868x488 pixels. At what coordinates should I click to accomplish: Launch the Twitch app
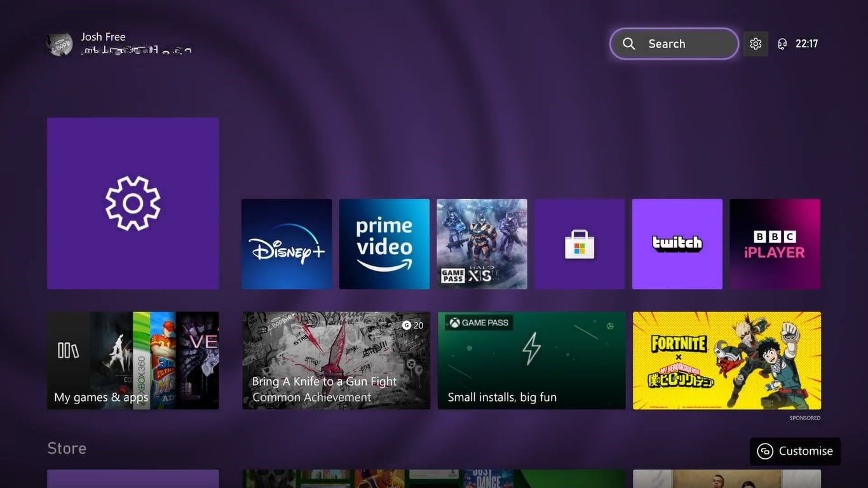[x=677, y=244]
